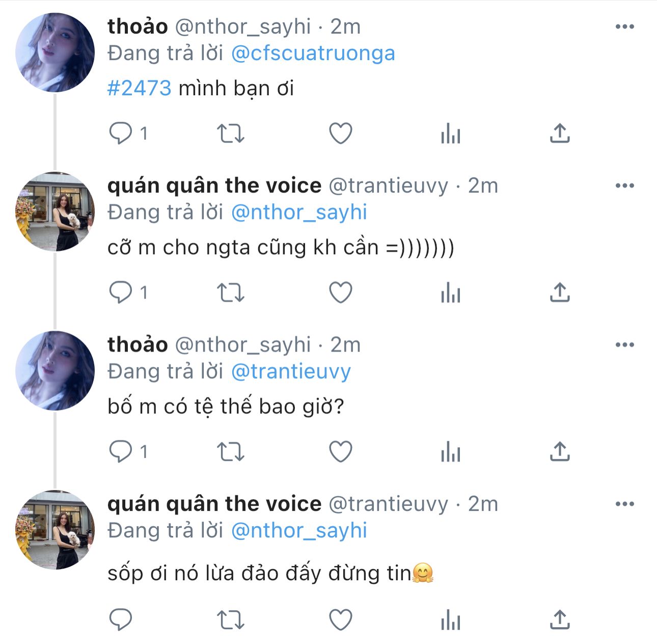657x644 pixels.
Task: Share the "cỡ m cho ngta" tweet
Action: pos(560,292)
